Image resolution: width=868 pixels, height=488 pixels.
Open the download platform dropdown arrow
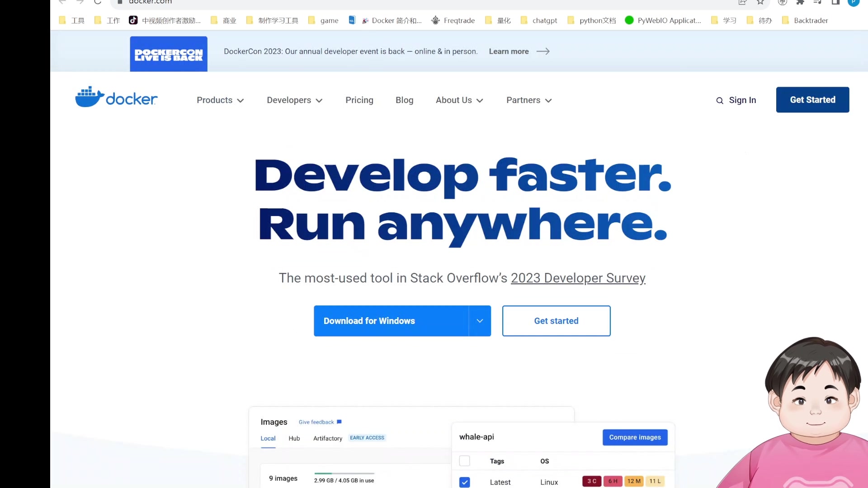tap(480, 321)
